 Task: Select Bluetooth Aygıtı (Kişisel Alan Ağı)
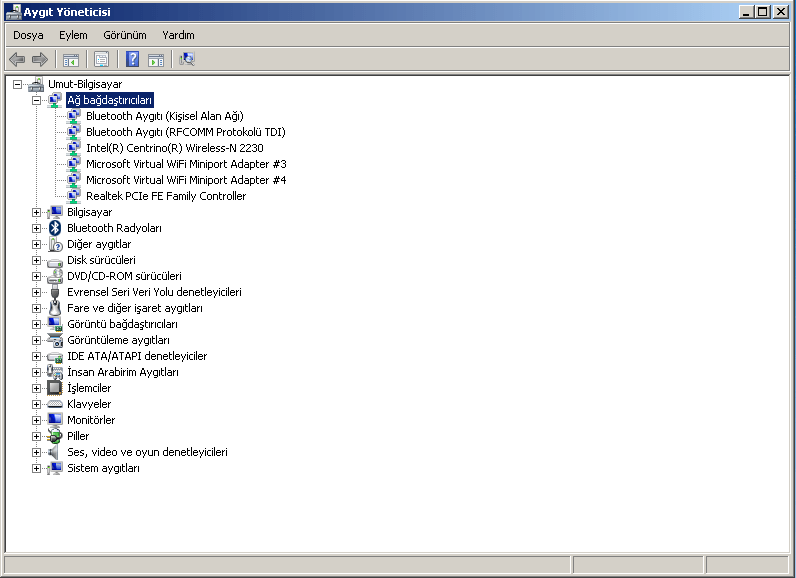164,116
